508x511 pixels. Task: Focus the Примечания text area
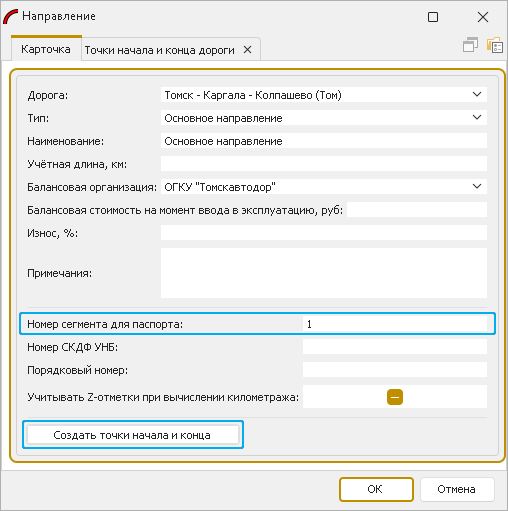click(x=324, y=273)
